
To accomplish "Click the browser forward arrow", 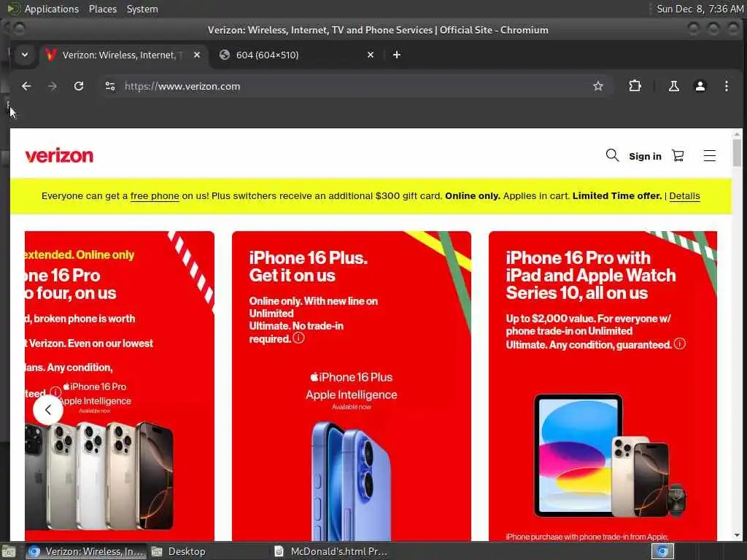I will pos(53,86).
